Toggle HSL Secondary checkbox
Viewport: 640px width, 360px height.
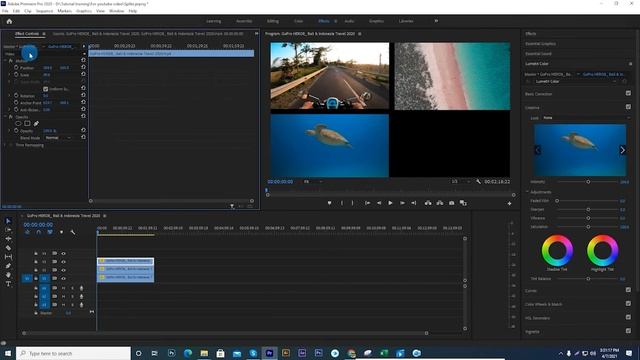(x=628, y=317)
